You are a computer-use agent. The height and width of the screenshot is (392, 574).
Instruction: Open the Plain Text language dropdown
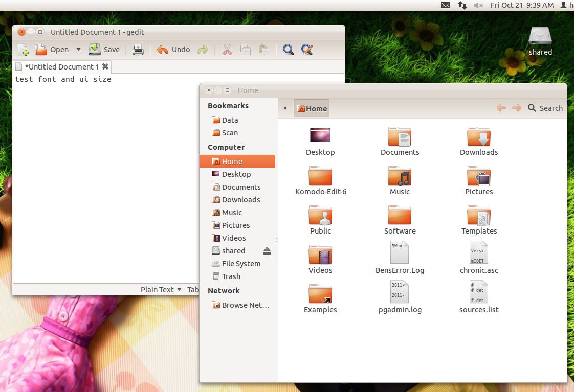[161, 290]
